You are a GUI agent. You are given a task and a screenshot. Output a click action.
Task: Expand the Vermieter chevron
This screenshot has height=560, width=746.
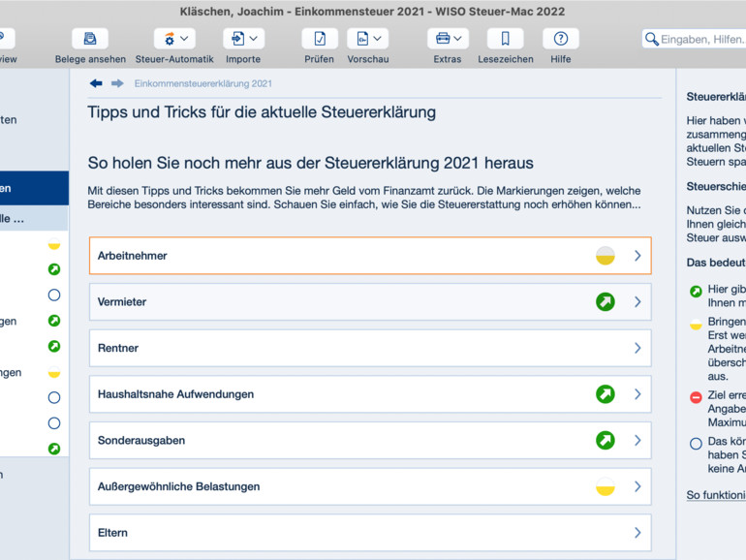click(637, 301)
